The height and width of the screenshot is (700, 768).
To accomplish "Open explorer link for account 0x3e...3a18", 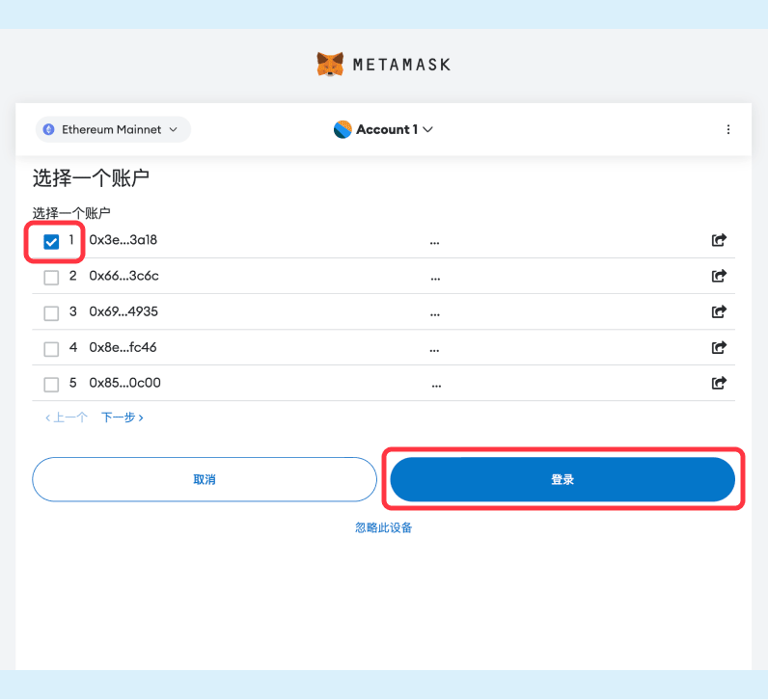I will [718, 241].
